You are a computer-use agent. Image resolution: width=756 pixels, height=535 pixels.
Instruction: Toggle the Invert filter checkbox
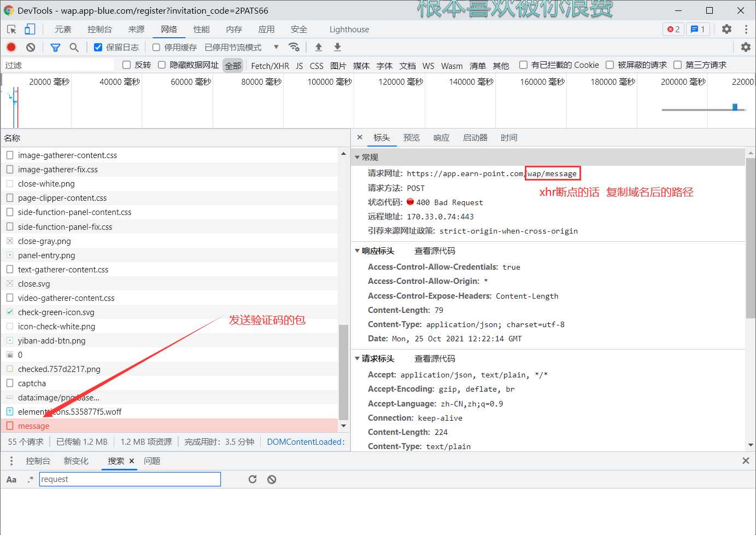pyautogui.click(x=127, y=65)
